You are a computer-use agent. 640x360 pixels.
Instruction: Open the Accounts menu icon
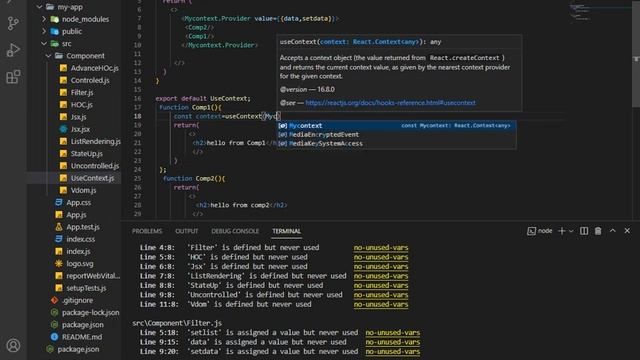(13, 345)
